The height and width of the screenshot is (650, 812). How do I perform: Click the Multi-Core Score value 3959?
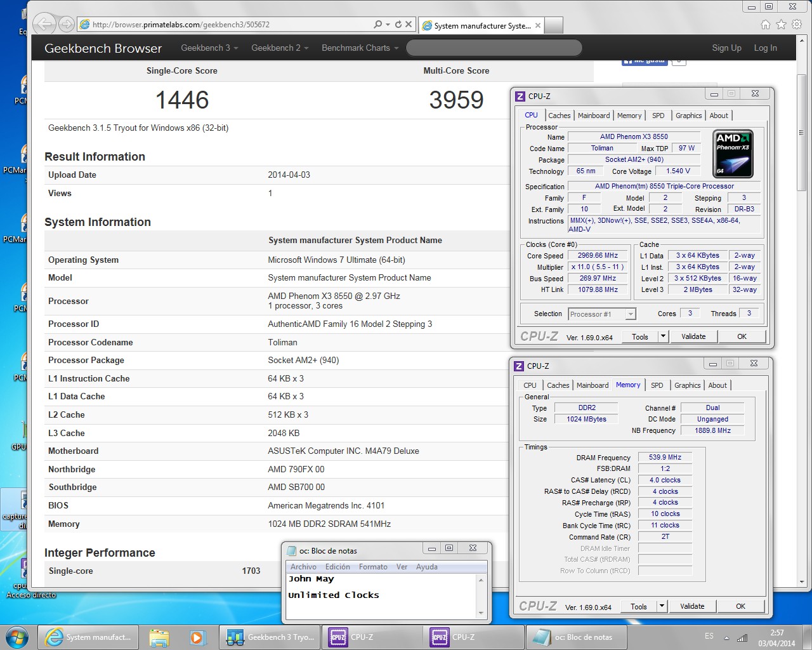tap(456, 100)
